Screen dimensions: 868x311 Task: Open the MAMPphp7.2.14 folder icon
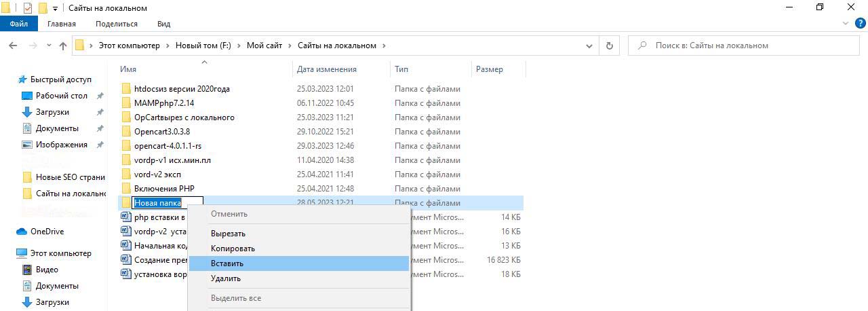[125, 103]
